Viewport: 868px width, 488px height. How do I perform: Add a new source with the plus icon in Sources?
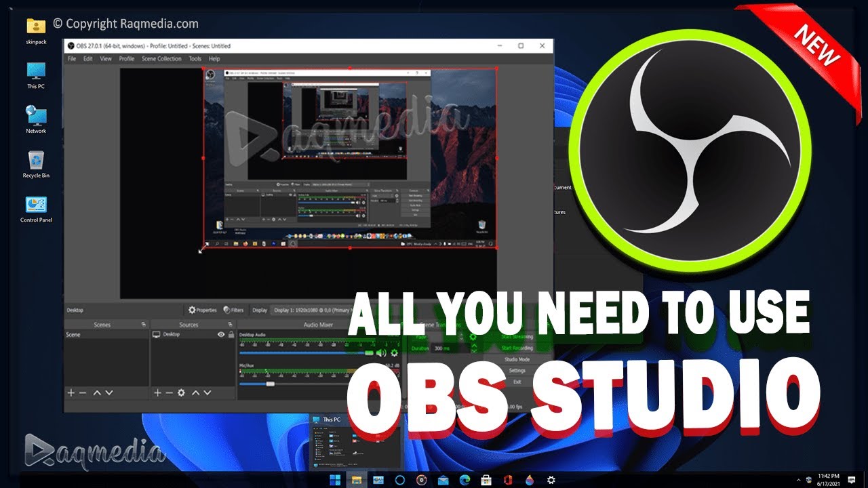pos(157,392)
